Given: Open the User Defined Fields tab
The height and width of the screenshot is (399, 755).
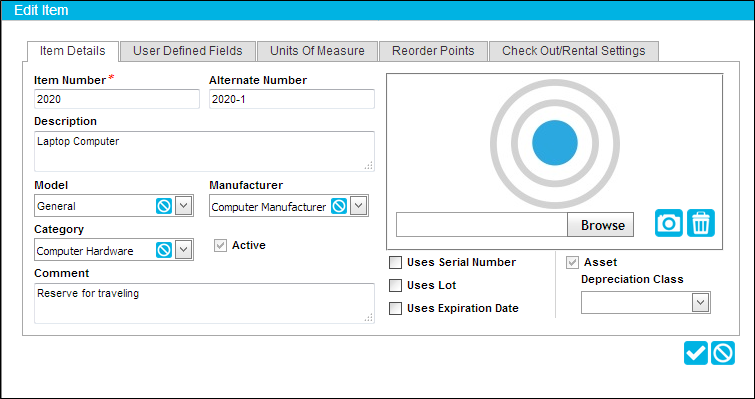Looking at the screenshot, I should [188, 51].
